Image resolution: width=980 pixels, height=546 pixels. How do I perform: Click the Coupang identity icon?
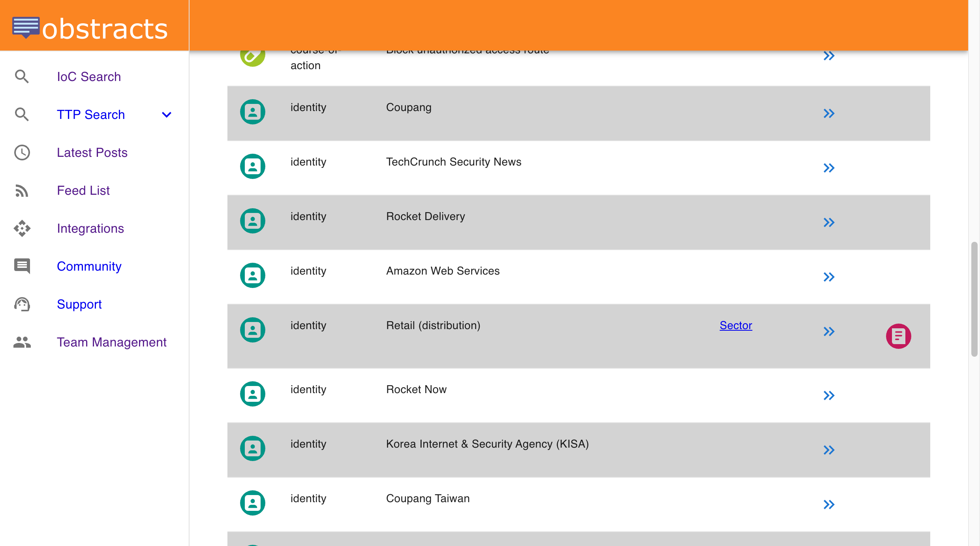253,112
